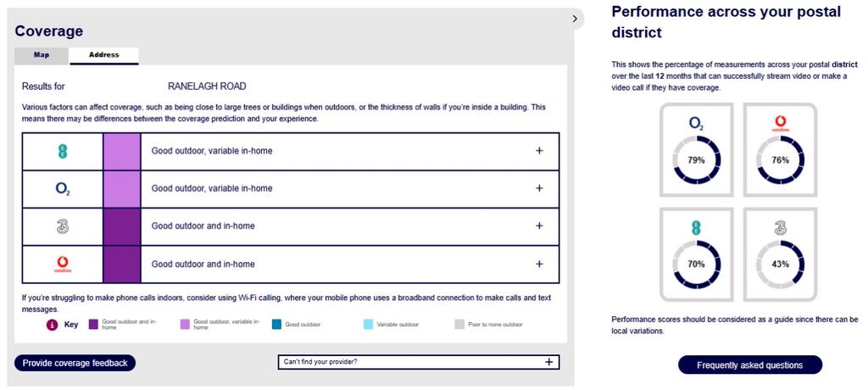The height and width of the screenshot is (390, 868).
Task: Select the Address tab
Action: pyautogui.click(x=104, y=55)
